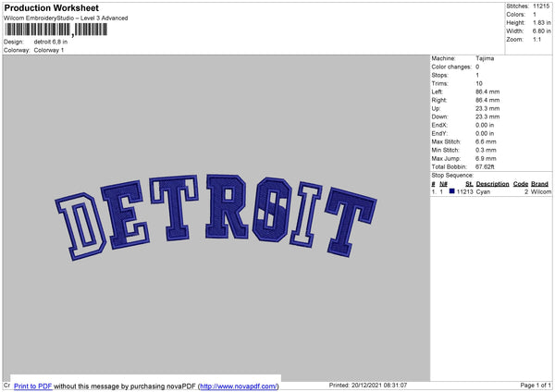Click the Stop Sequence: heading
Viewport: 555px width, 392px height.
click(x=452, y=176)
